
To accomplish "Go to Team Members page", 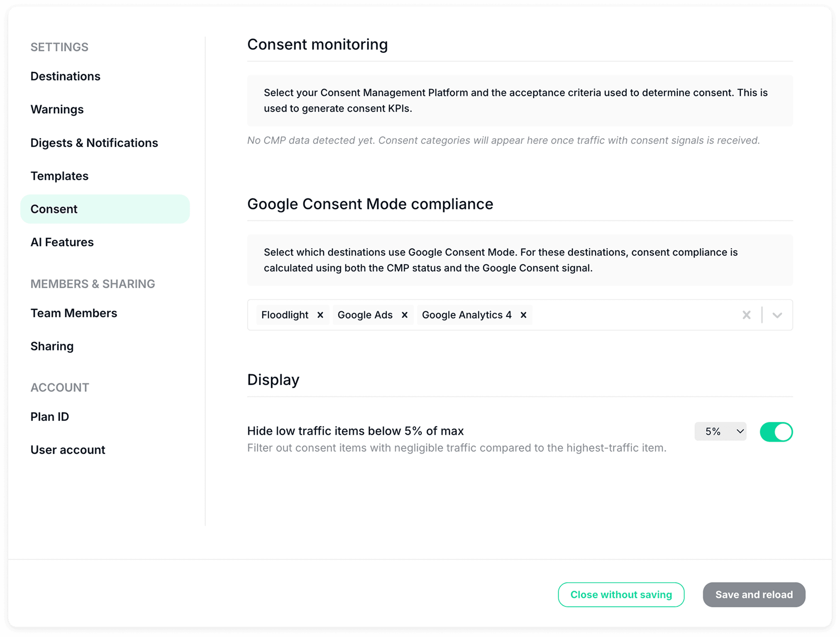I will [73, 313].
